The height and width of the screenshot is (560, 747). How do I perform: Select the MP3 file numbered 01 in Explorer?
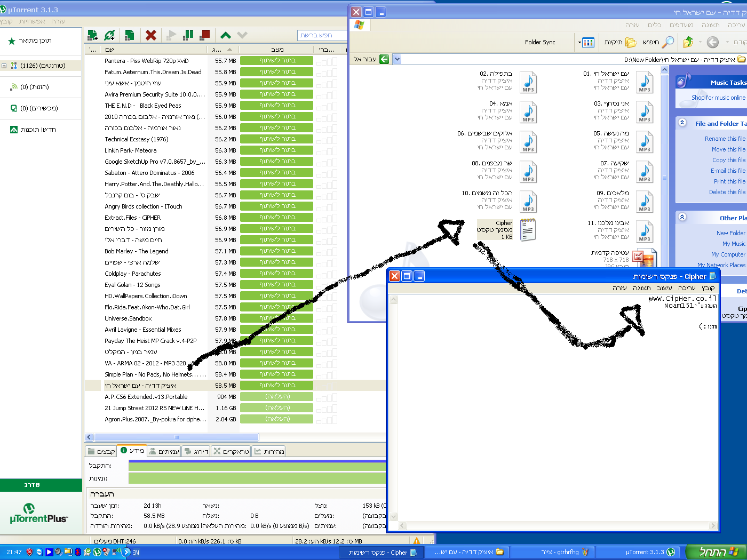point(645,82)
